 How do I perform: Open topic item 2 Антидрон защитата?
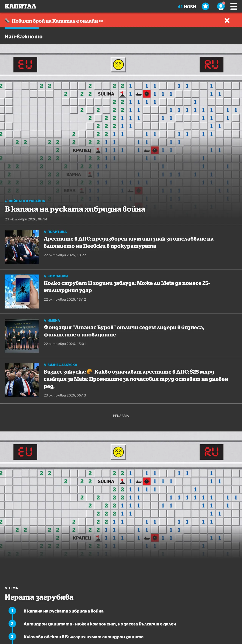coord(100,624)
